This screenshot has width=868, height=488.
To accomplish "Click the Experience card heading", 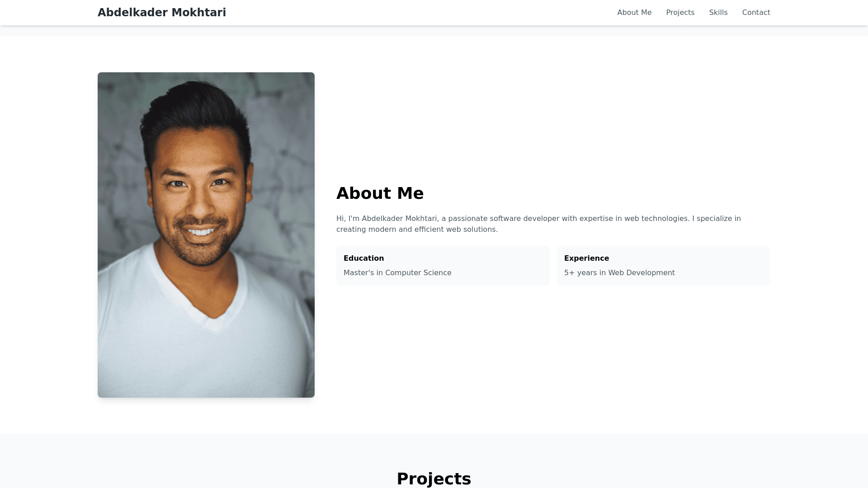I will 586,258.
